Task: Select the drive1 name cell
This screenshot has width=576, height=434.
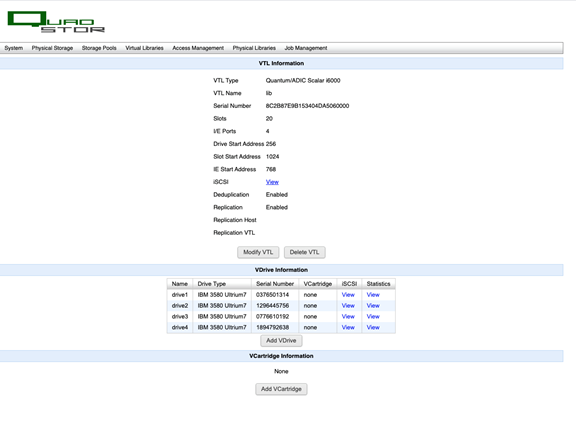Action: tap(180, 295)
